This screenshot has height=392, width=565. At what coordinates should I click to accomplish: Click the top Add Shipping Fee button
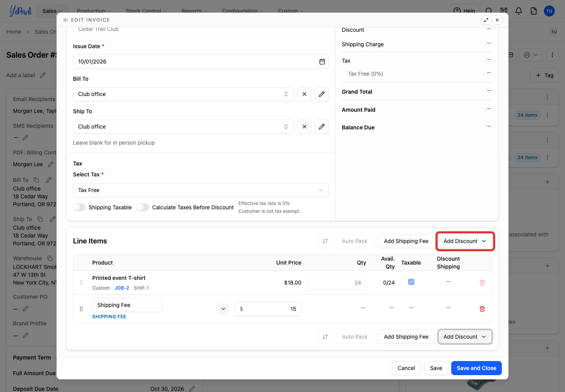(406, 241)
